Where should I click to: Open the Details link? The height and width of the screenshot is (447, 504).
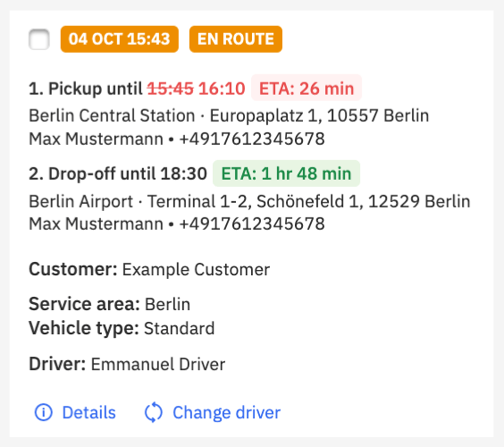[88, 412]
